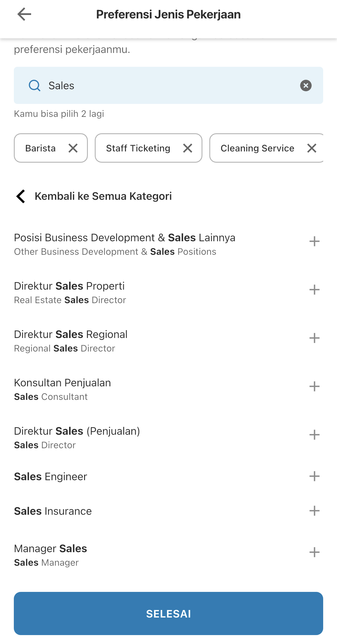Add Sales Insurance with plus icon

(x=314, y=511)
